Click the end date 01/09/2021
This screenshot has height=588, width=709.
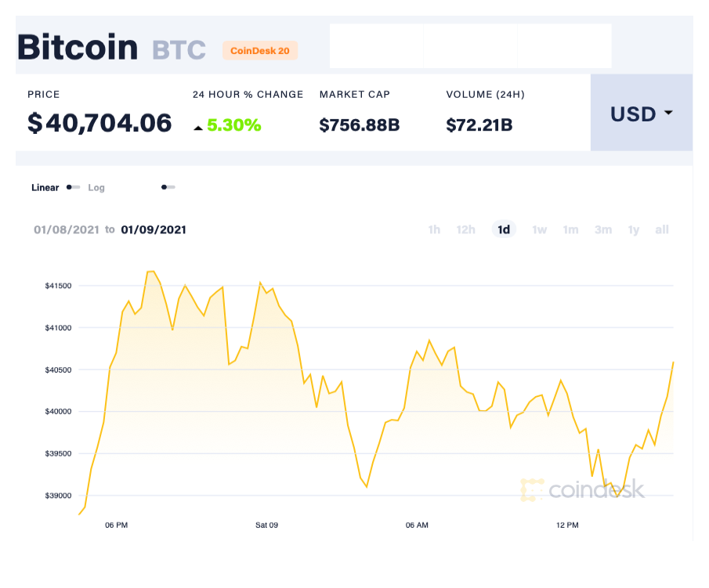pos(154,229)
